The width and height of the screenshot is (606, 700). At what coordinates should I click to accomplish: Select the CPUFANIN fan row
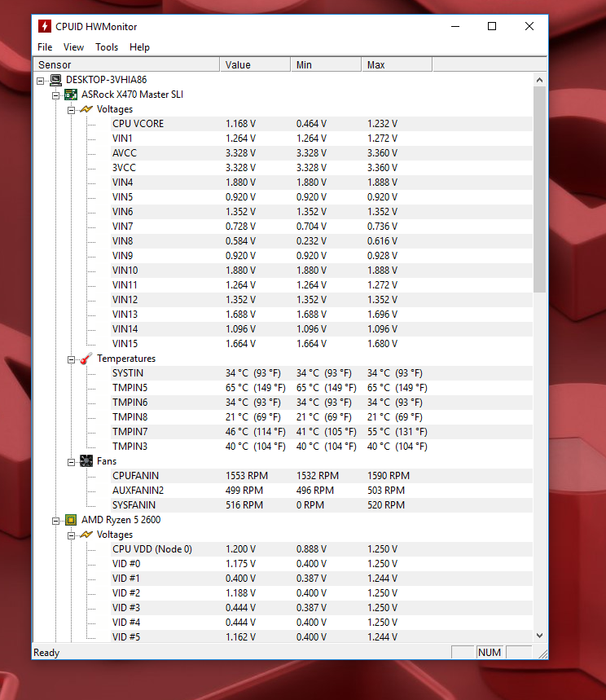(x=322, y=476)
